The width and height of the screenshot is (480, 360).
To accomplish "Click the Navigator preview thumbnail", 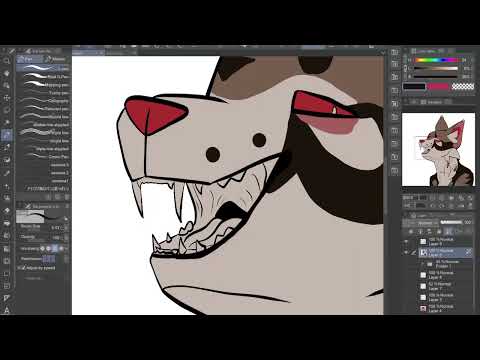I will [438, 149].
